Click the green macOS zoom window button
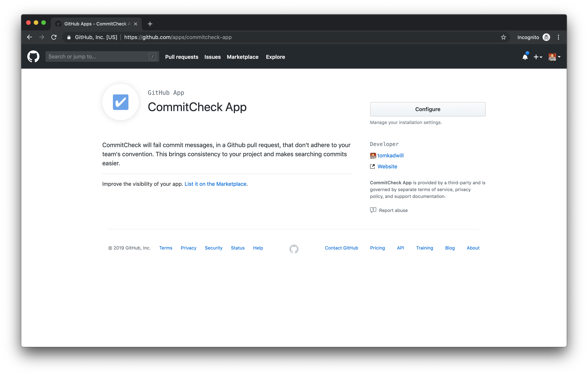The width and height of the screenshot is (588, 375). (43, 23)
